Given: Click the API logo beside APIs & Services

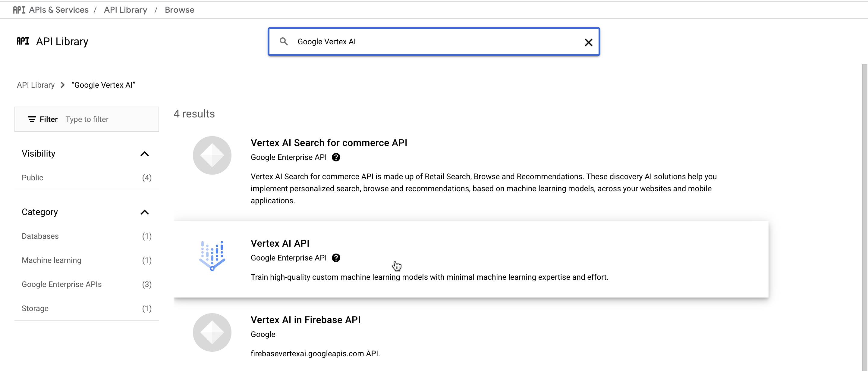Looking at the screenshot, I should [19, 10].
